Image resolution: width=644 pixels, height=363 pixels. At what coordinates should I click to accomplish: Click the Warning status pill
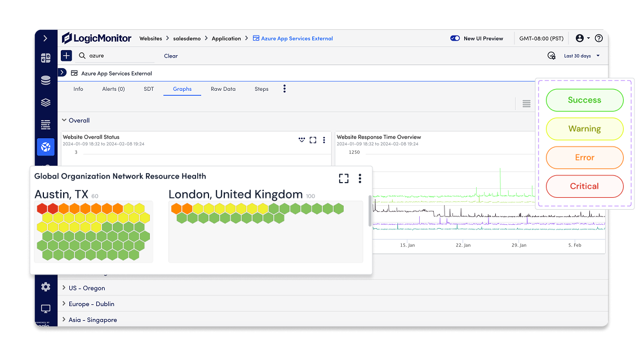(x=584, y=129)
